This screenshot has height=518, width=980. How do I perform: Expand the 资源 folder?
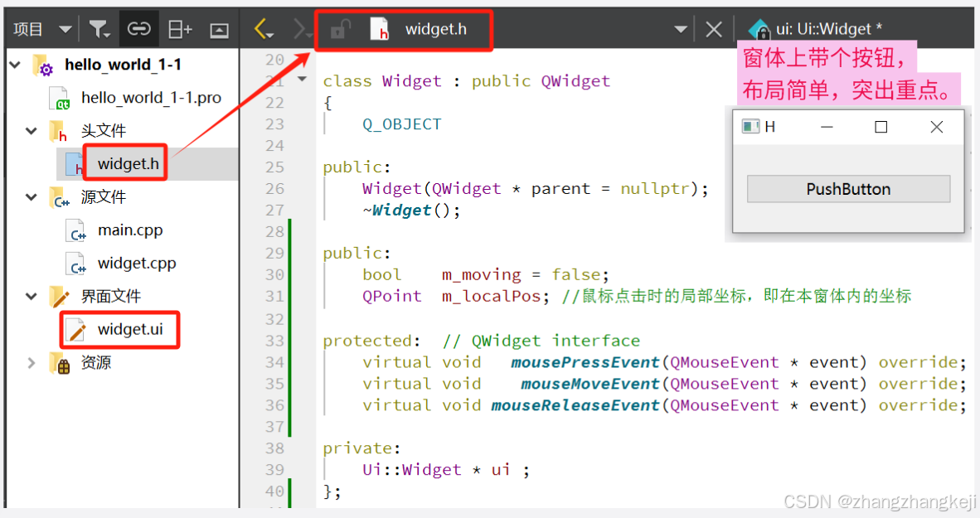(x=32, y=362)
